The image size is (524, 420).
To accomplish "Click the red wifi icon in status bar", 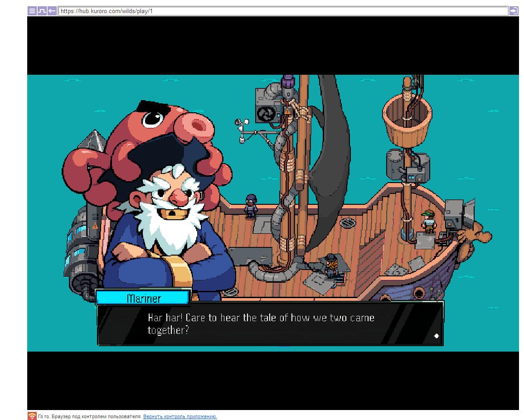I will 32,416.
